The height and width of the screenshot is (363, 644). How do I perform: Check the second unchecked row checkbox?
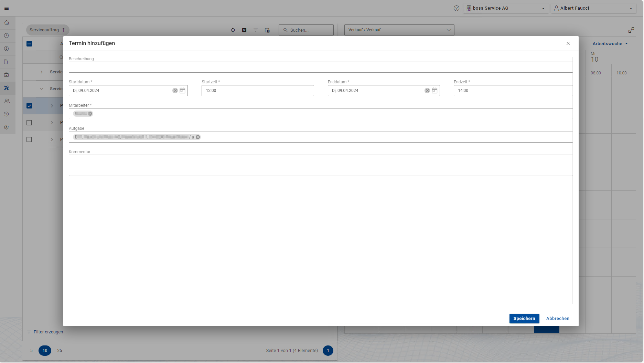click(29, 139)
